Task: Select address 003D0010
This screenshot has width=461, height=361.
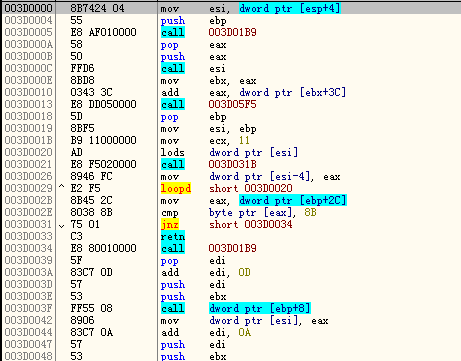Action: point(29,92)
